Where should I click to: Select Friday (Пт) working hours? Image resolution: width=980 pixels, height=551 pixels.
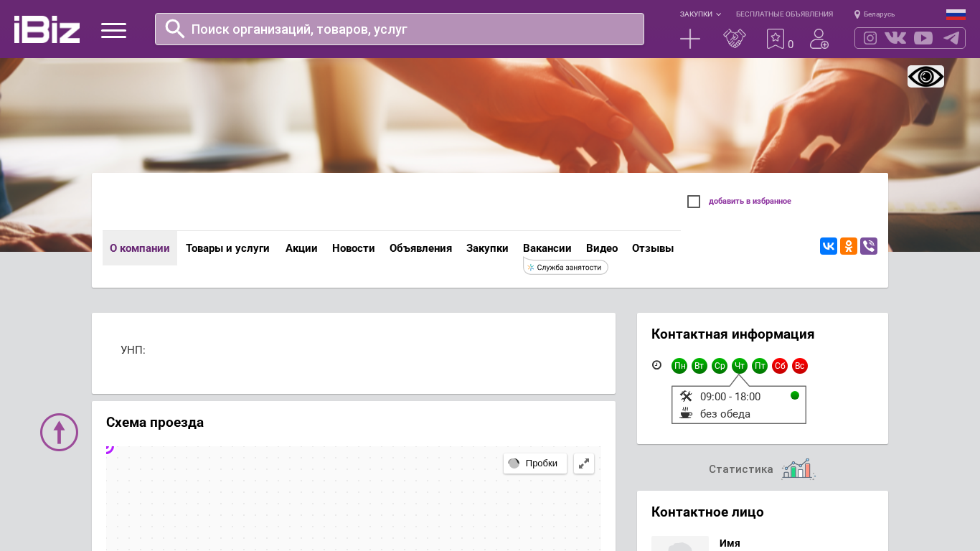pos(760,366)
